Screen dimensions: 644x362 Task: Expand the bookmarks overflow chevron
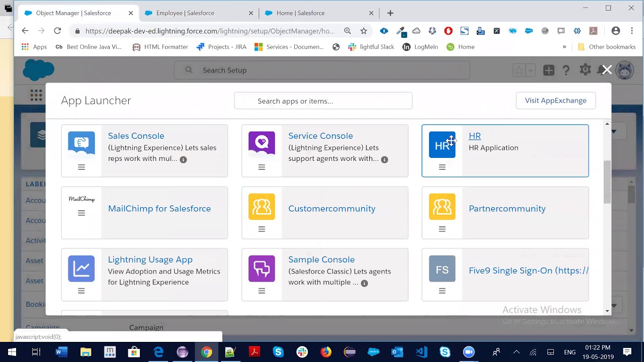point(564,47)
